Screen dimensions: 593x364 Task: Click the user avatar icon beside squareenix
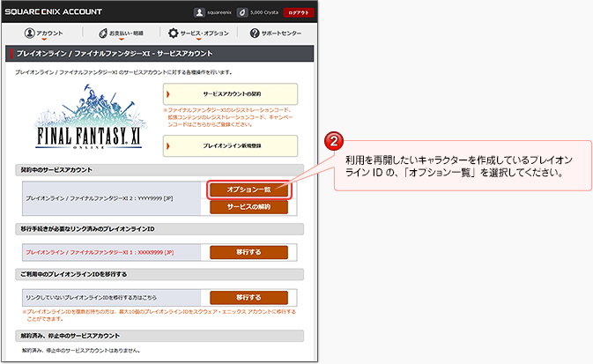pyautogui.click(x=199, y=12)
